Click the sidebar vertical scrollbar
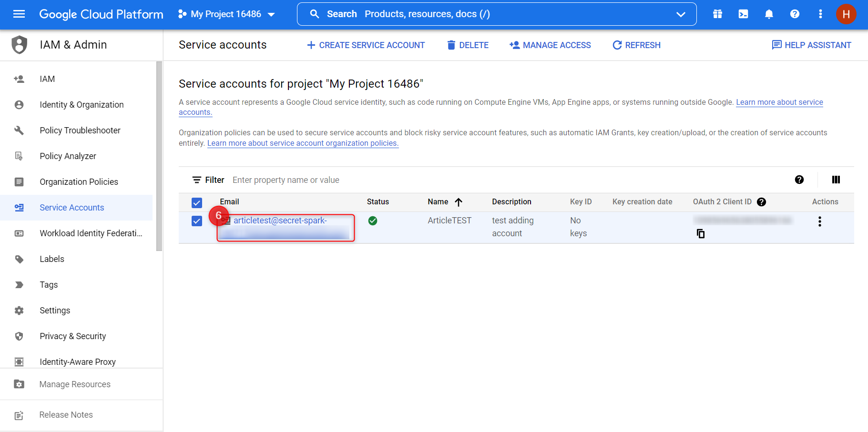Image resolution: width=868 pixels, height=432 pixels. (159, 156)
